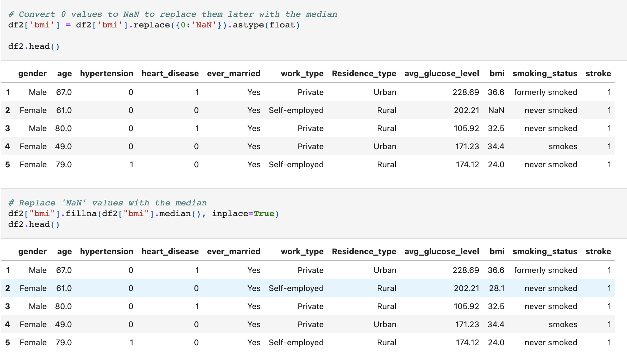Select 'Self-employed' in row 5 of second table
The image size is (627, 364).
(x=296, y=343)
